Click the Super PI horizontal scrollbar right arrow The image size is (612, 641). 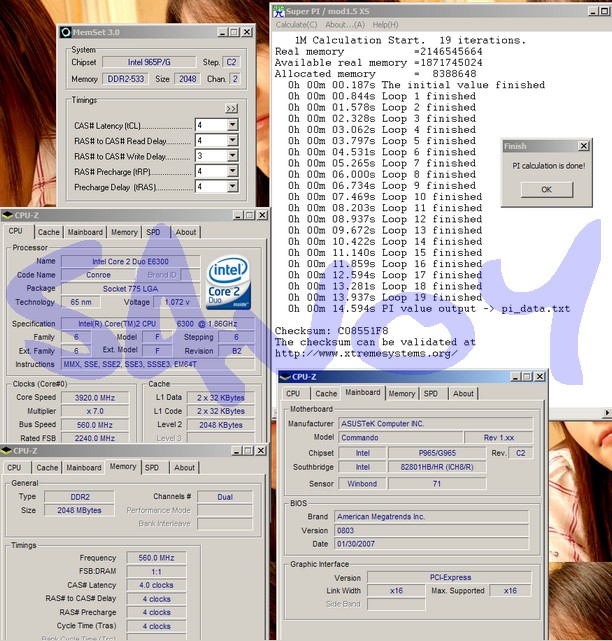click(607, 413)
